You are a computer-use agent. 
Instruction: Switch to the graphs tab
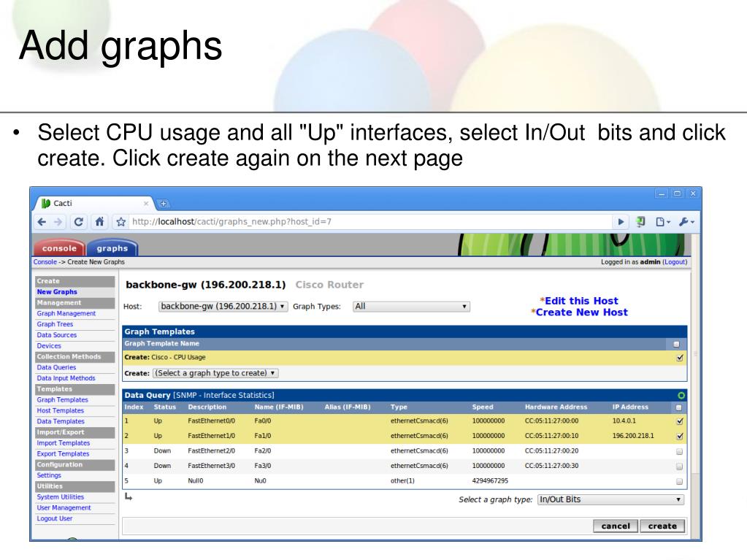tap(112, 248)
